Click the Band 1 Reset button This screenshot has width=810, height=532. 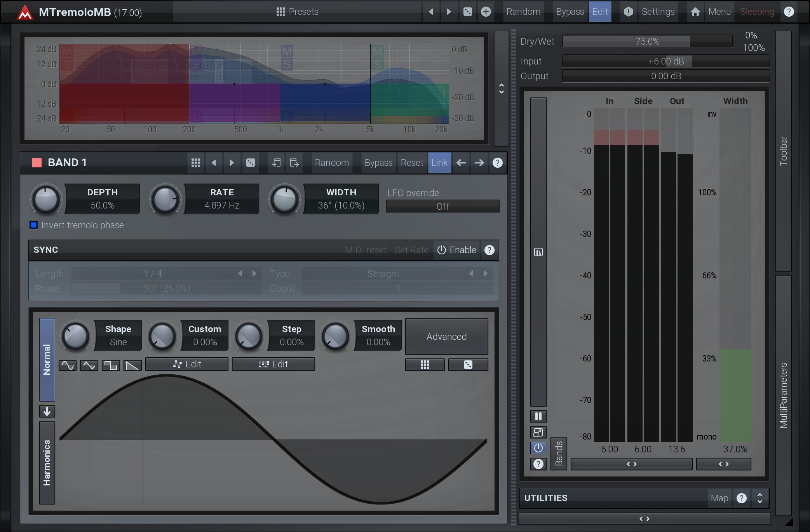412,163
